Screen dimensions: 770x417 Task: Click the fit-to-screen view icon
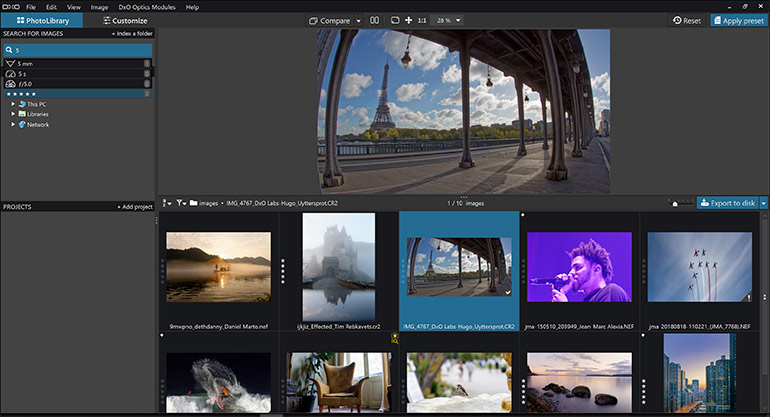pos(395,20)
